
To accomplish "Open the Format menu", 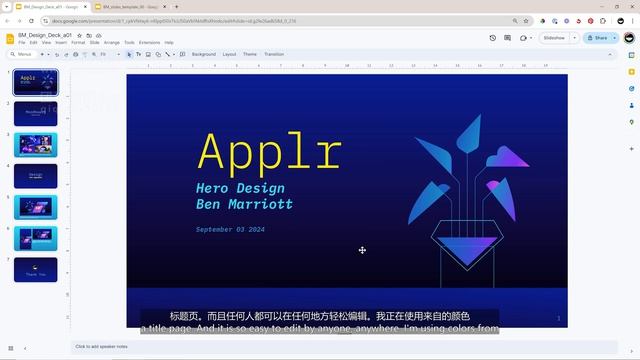I will coord(78,42).
